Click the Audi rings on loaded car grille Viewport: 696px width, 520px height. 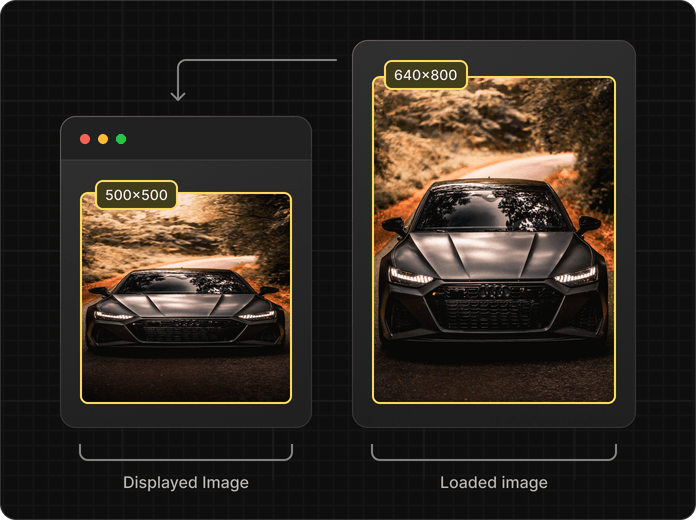(494, 290)
